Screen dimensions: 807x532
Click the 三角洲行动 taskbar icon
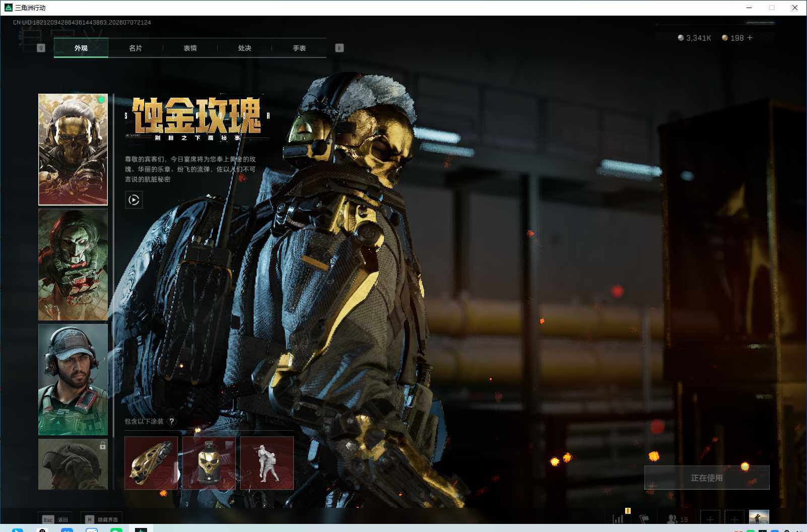point(141,529)
